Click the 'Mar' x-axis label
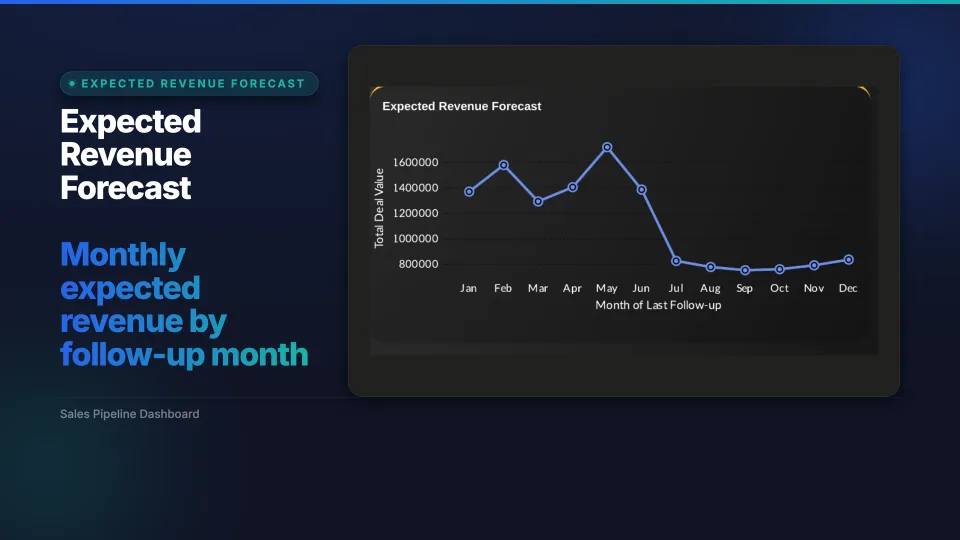This screenshot has width=960, height=540. (x=538, y=288)
